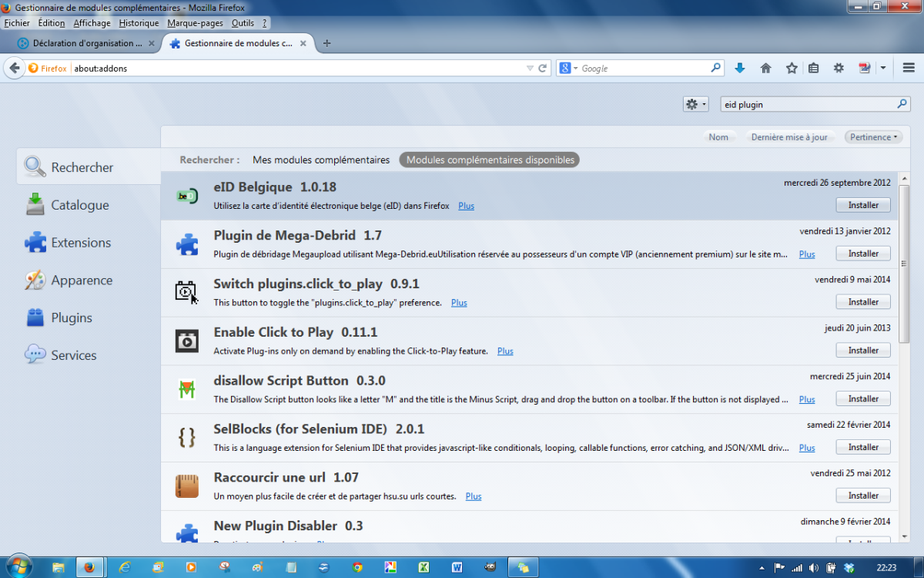Install Enable Click to Play add-on
Screen dimensions: 924x578
pyautogui.click(x=863, y=351)
